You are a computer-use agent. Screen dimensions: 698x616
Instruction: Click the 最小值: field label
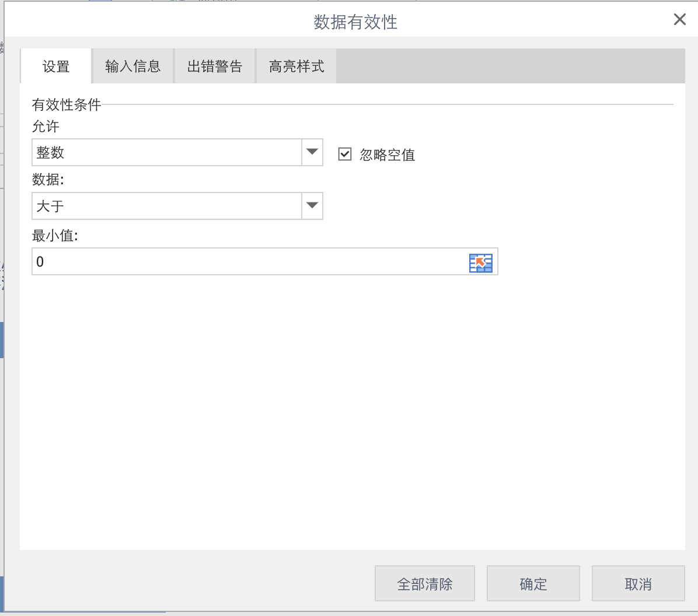point(55,236)
